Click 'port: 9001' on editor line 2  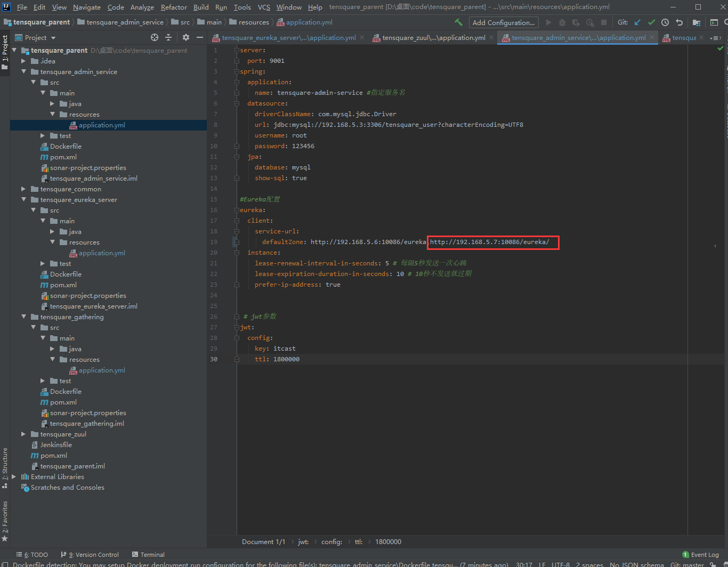click(266, 61)
